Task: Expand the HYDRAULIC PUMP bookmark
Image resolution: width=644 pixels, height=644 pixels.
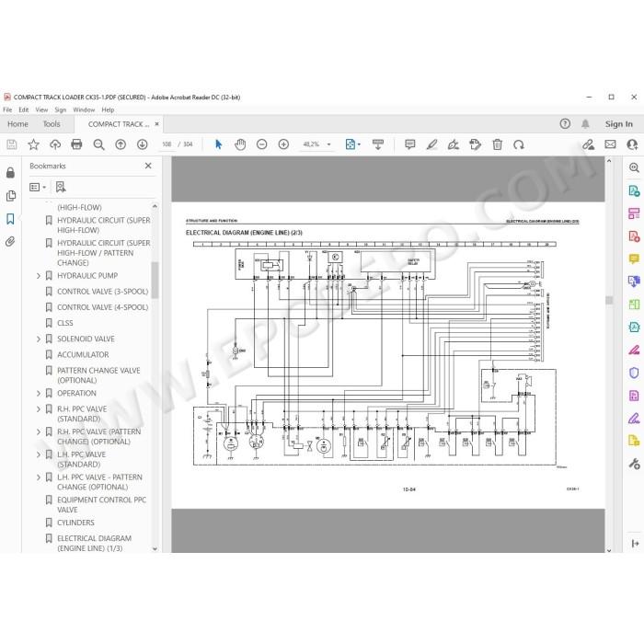Action: coord(39,276)
